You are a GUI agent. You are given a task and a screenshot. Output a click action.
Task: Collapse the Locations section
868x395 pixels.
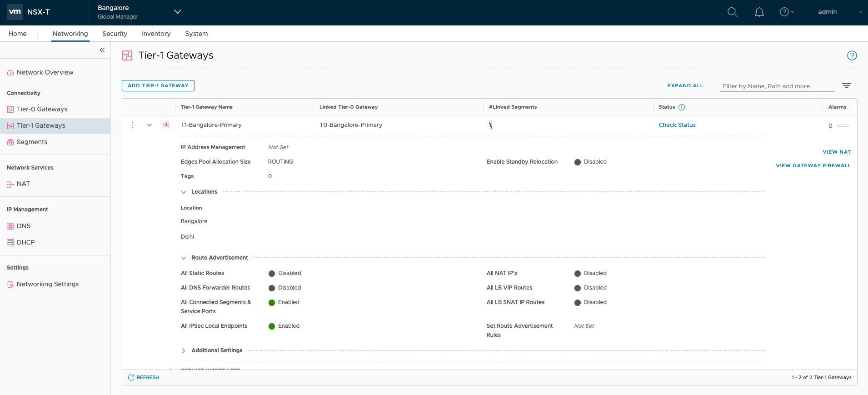click(x=184, y=192)
